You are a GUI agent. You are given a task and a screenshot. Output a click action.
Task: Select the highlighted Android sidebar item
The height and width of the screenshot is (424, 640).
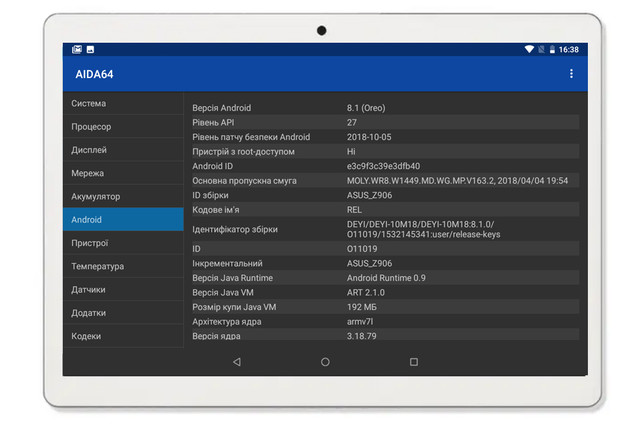(x=123, y=220)
